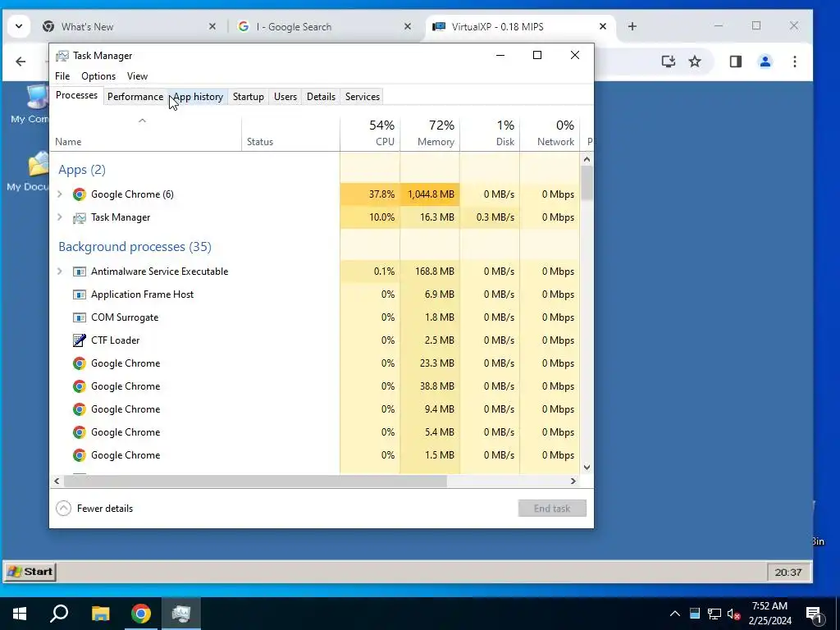
Task: Click the VirtualXP Start button
Action: [x=30, y=572]
